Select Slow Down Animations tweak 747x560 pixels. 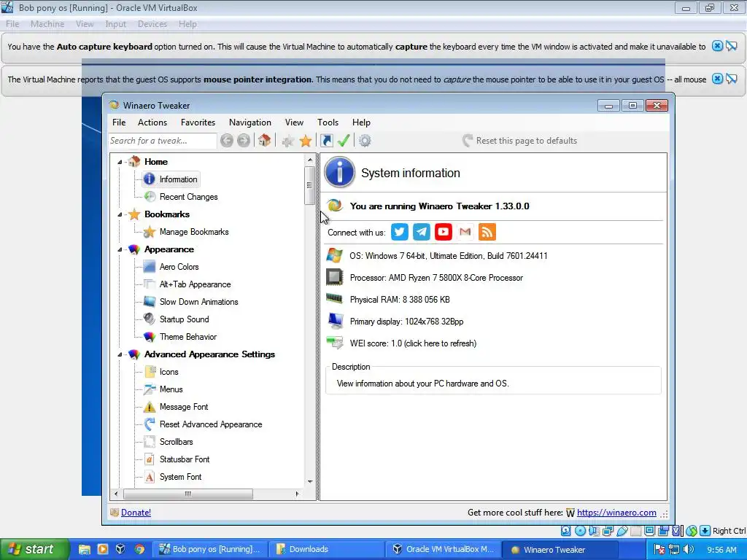click(198, 302)
